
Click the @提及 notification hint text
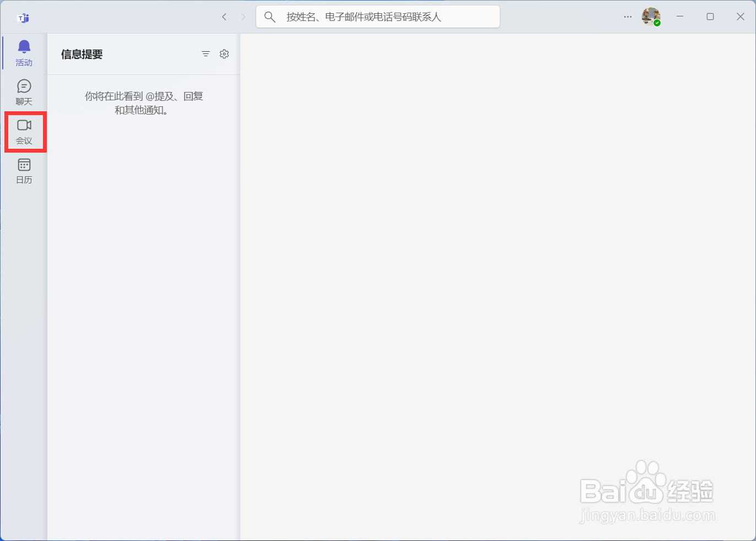143,96
